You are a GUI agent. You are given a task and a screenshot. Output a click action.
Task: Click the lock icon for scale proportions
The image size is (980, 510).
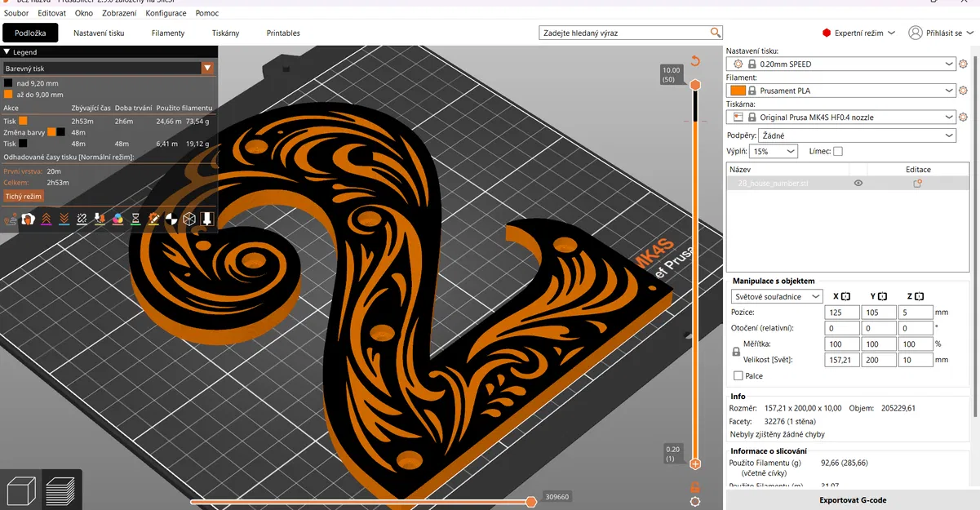pyautogui.click(x=737, y=352)
